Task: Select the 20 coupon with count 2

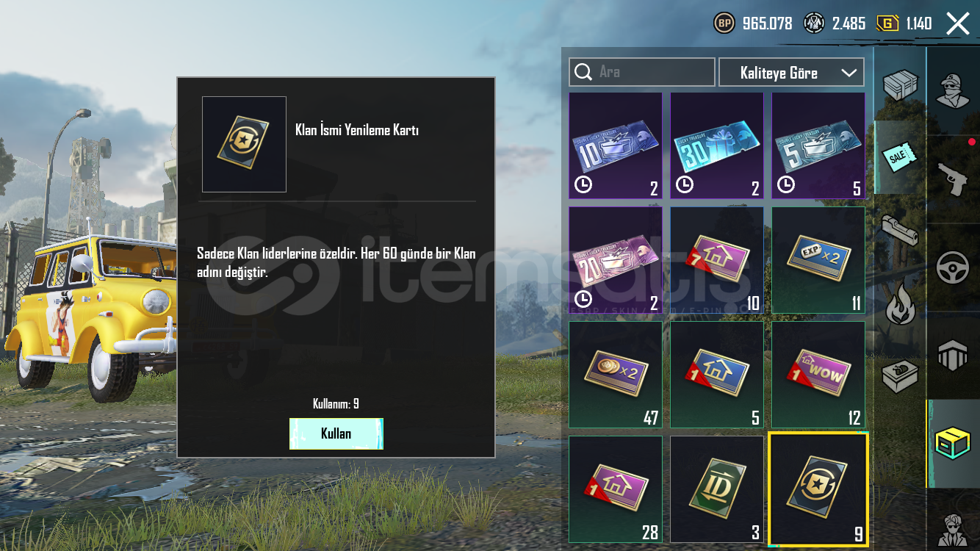Action: pyautogui.click(x=616, y=260)
